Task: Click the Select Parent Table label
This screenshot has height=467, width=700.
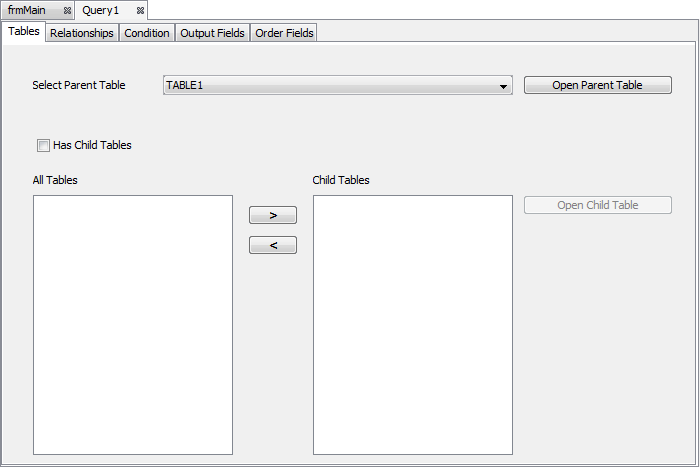Action: point(79,86)
